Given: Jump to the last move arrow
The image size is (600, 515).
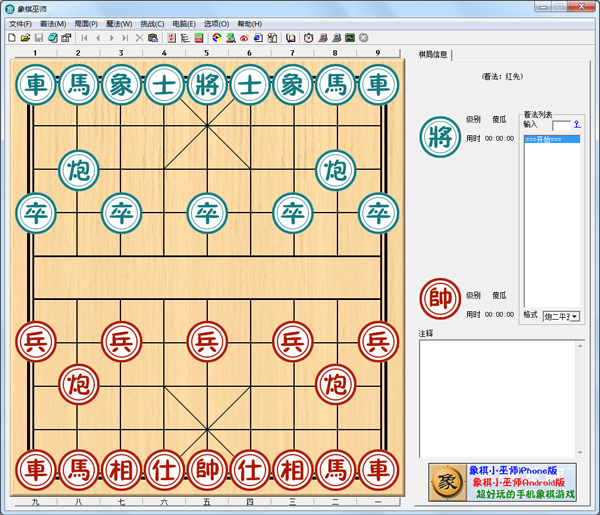Looking at the screenshot, I should (x=125, y=38).
